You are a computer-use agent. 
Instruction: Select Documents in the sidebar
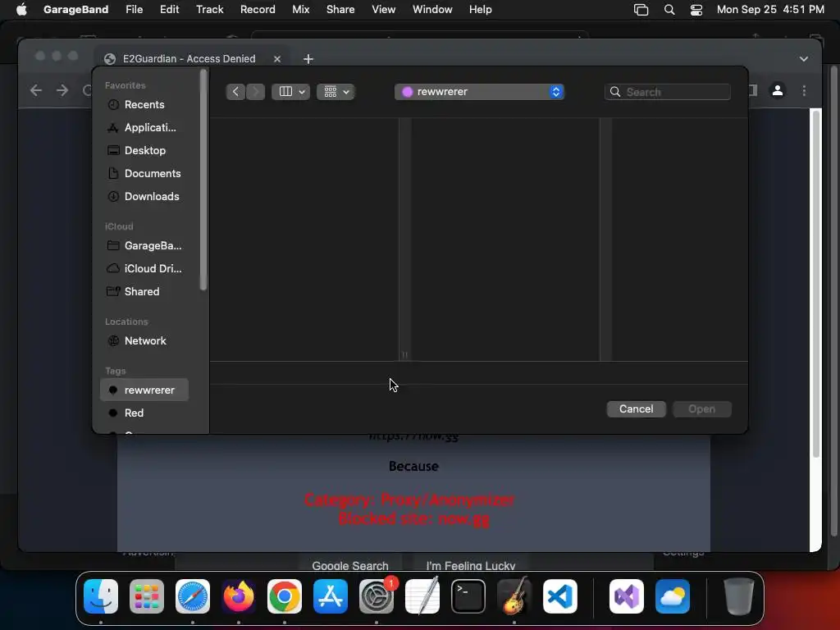(x=144, y=174)
